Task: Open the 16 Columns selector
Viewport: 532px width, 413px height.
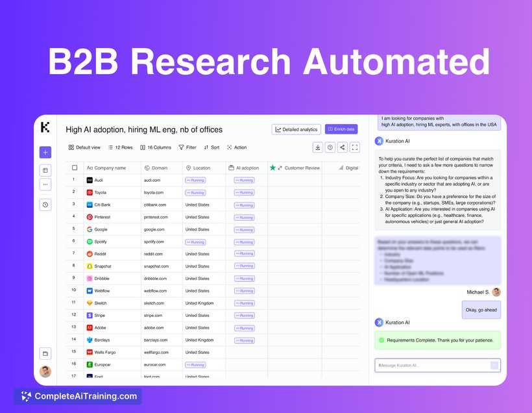Action: point(156,147)
